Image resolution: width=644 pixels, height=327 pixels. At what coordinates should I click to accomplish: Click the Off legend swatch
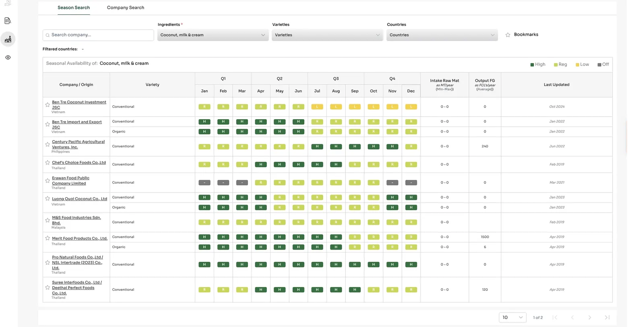point(599,65)
